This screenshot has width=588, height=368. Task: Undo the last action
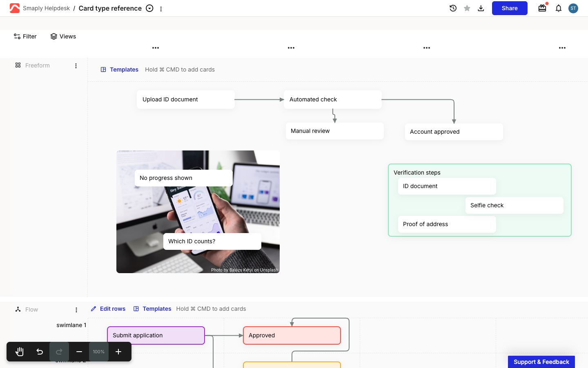pos(40,352)
